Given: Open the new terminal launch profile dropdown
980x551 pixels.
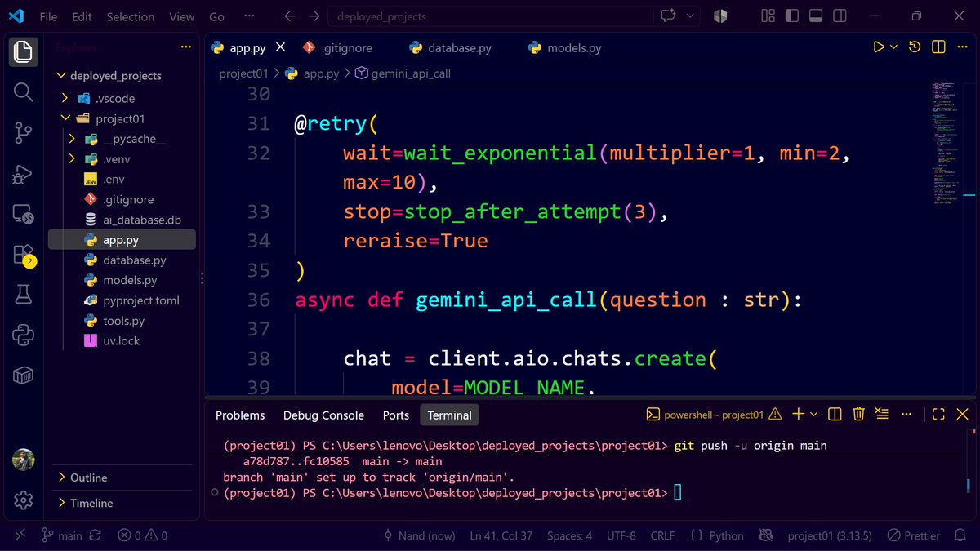Looking at the screenshot, I should [x=813, y=415].
